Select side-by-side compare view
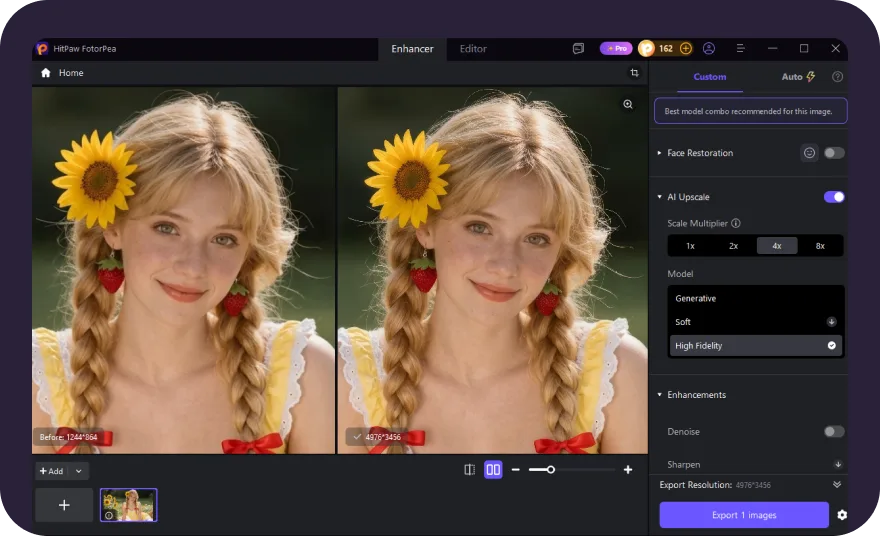Screen dimensions: 880x536 pyautogui.click(x=493, y=470)
